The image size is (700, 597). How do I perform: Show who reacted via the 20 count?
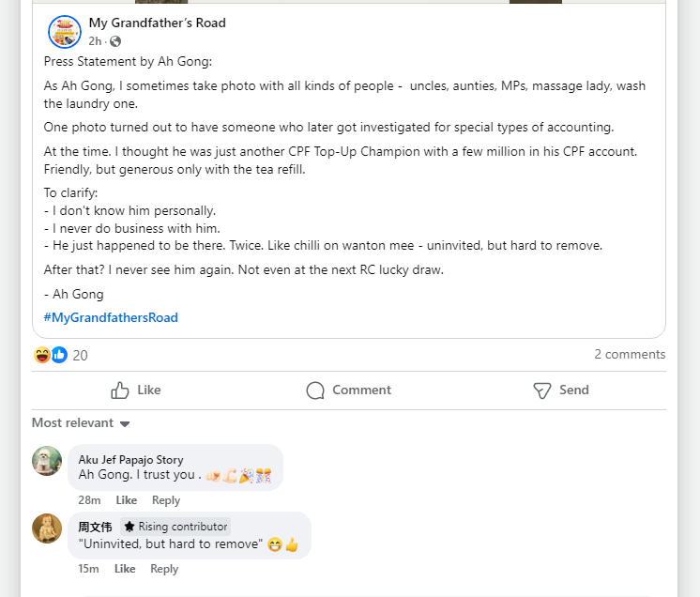(x=81, y=355)
